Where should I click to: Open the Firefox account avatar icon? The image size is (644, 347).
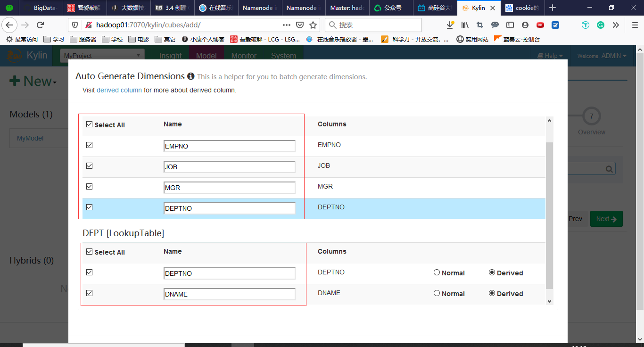click(x=525, y=25)
